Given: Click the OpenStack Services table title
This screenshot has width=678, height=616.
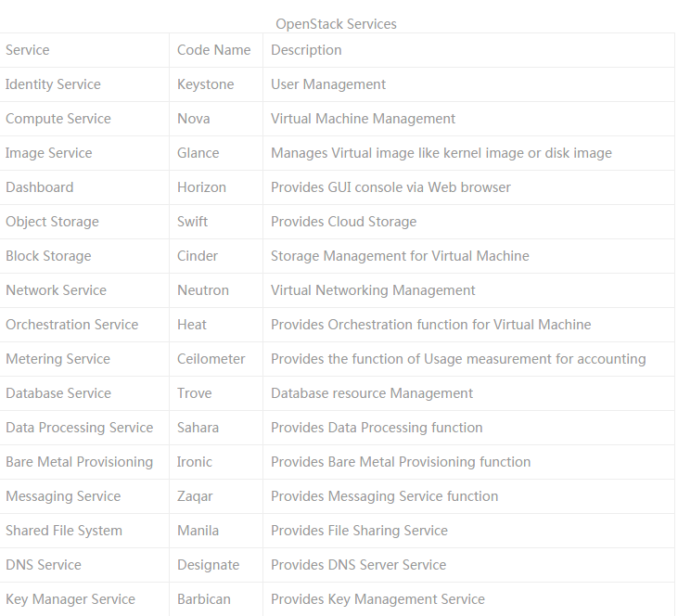Looking at the screenshot, I should (x=336, y=24).
